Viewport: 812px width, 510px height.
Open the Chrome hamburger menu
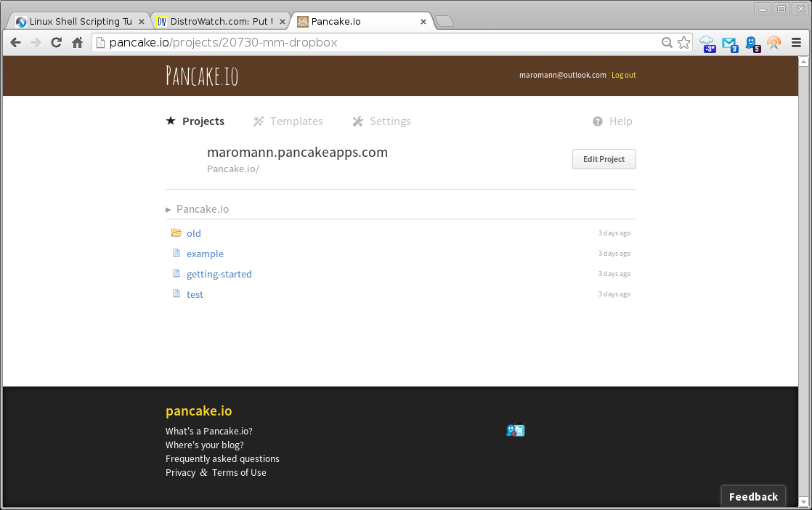(x=797, y=43)
